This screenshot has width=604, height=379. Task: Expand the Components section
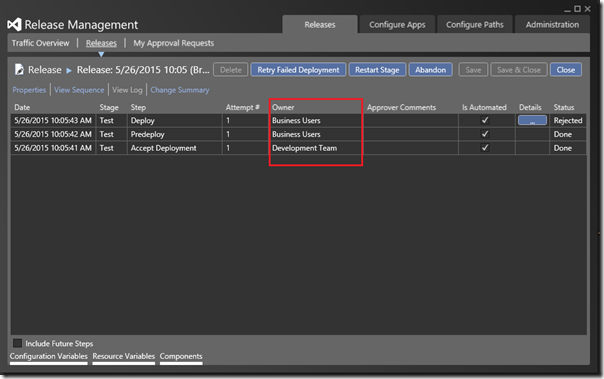(181, 356)
